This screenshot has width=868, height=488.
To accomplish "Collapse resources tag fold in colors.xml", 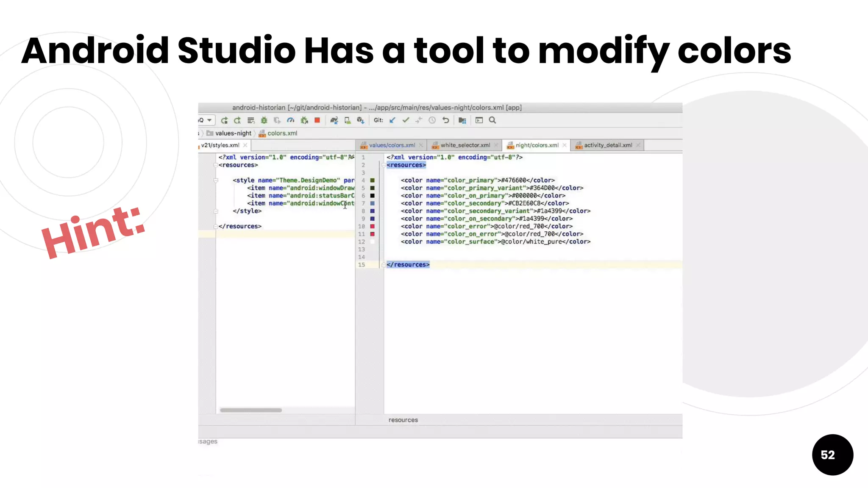I will (384, 165).
